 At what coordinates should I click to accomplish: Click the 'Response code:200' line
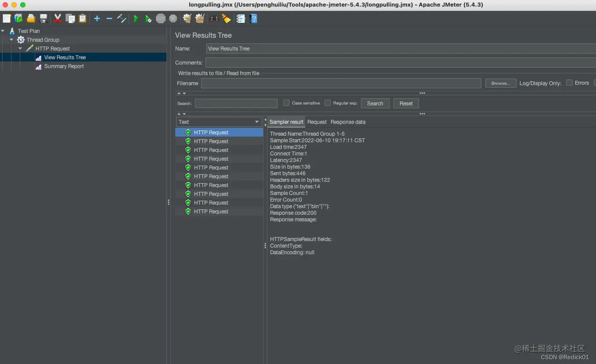[x=293, y=213]
